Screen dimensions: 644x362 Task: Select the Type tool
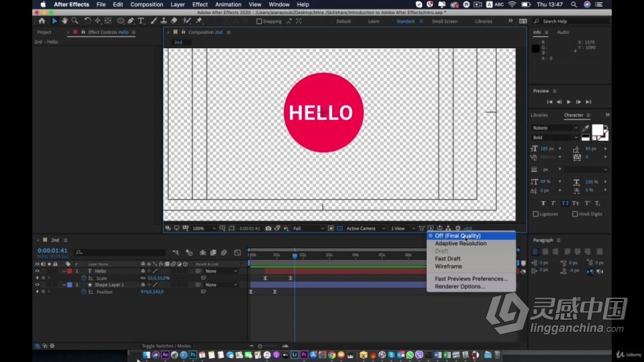pos(141,21)
